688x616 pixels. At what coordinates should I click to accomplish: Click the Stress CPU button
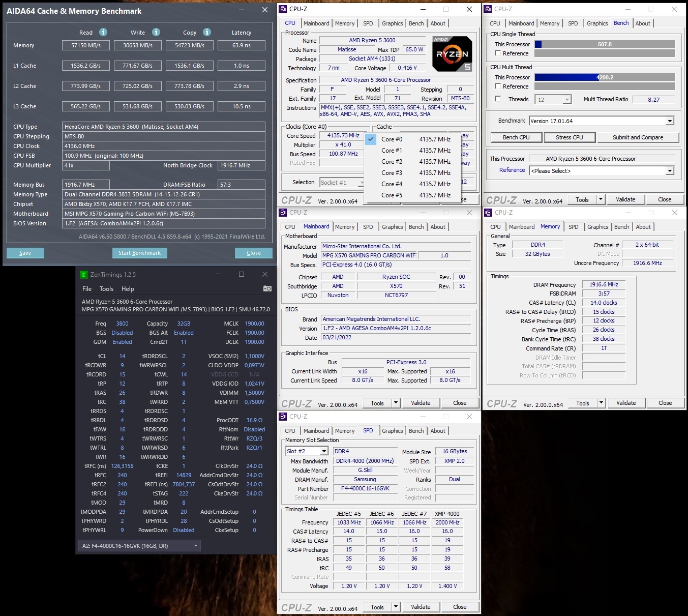point(570,137)
